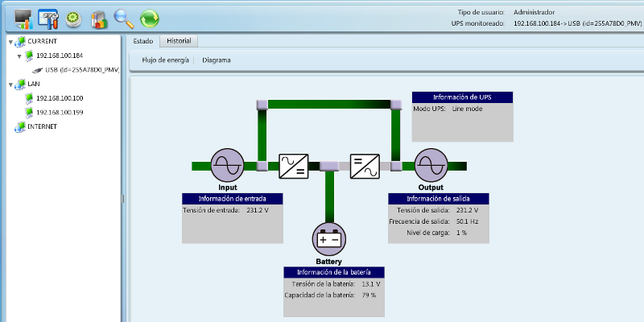Screen dimensions: 644x322
Task: Select the INTERNET tree item
Action: point(42,126)
